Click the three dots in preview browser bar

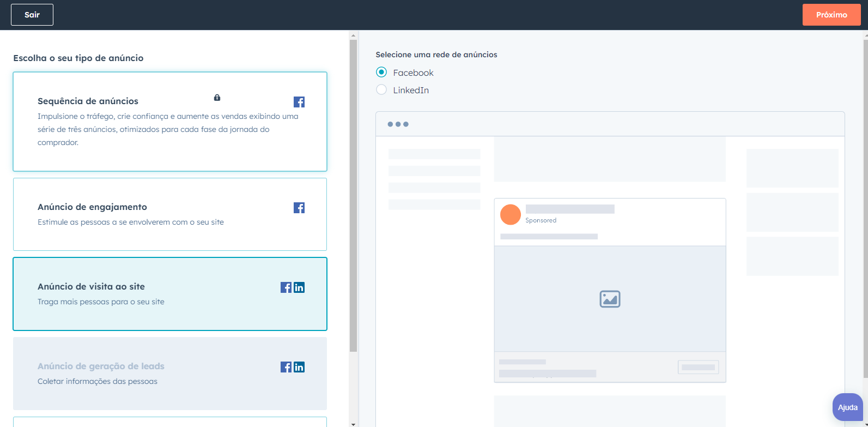point(398,124)
